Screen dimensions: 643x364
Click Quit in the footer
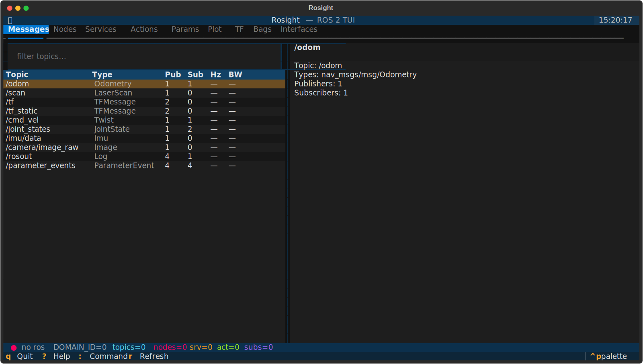tap(19, 356)
